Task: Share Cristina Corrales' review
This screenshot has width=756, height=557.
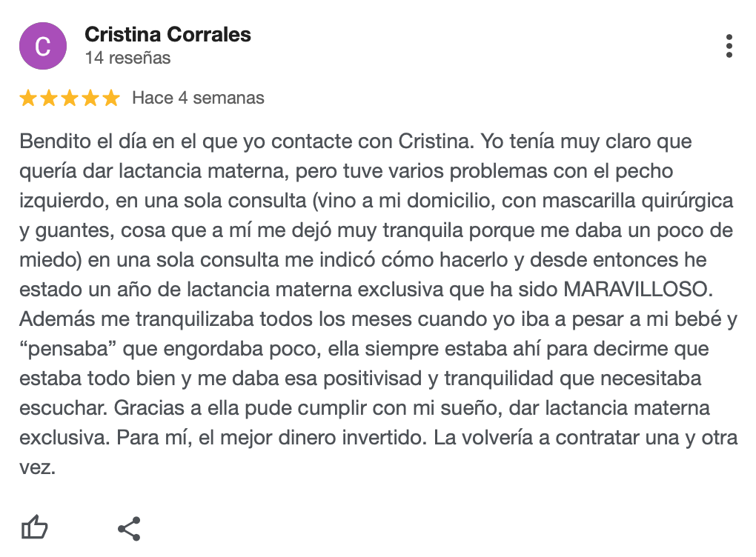Action: click(x=129, y=528)
